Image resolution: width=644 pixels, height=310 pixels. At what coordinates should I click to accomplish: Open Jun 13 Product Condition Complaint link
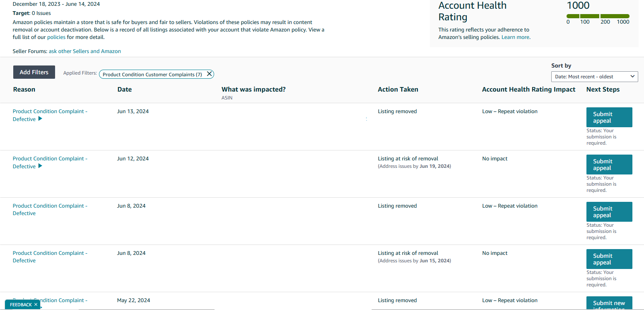(50, 115)
